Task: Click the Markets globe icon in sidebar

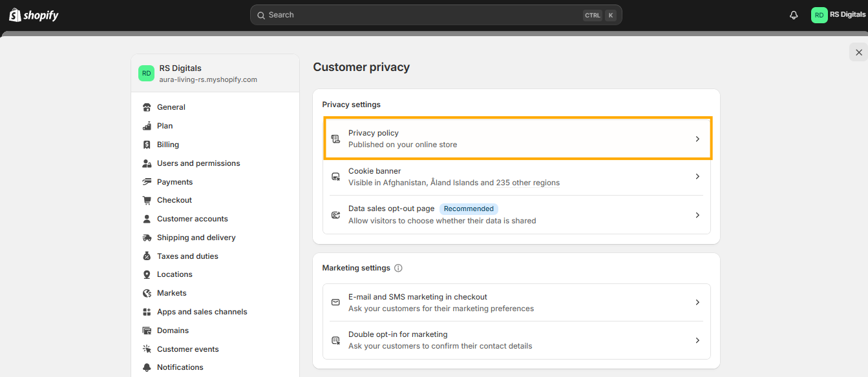Action: pyautogui.click(x=147, y=293)
